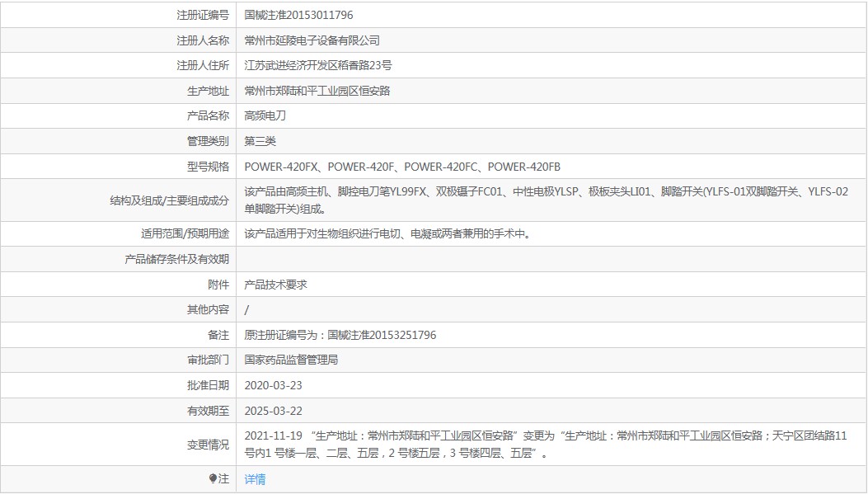
Task: Select expiry date 2025-03-22
Action: tap(274, 411)
